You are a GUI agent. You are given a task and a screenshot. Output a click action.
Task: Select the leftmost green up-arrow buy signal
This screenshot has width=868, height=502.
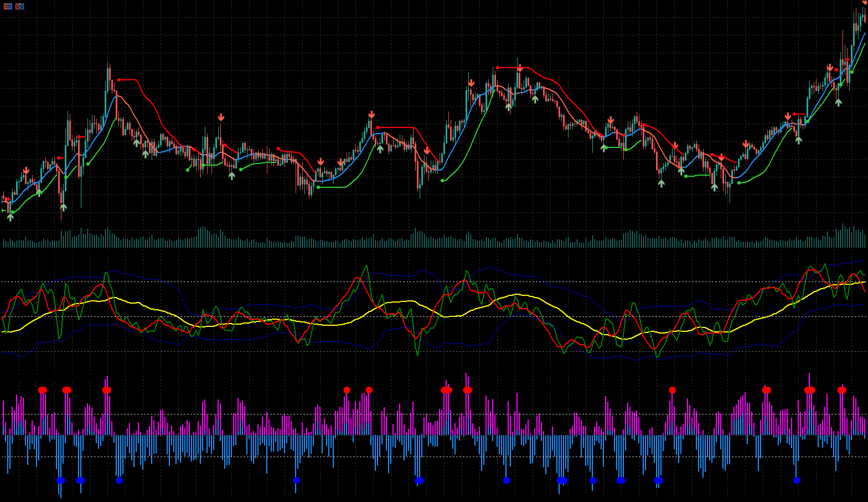(10, 217)
